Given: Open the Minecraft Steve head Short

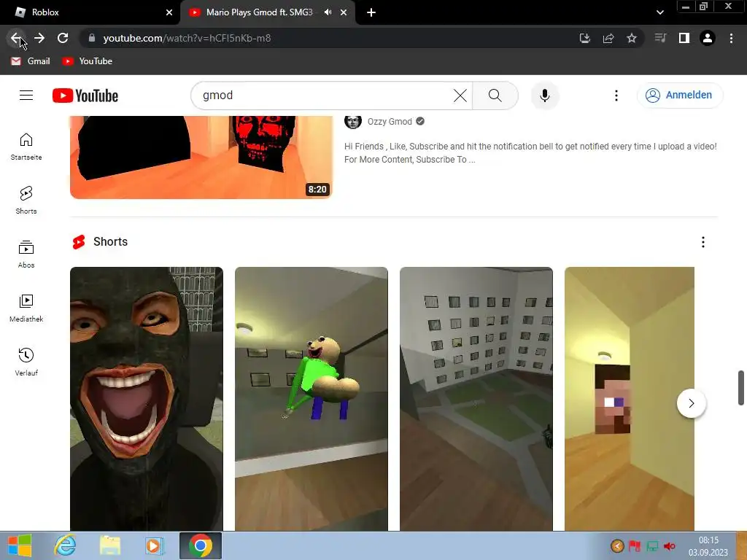Looking at the screenshot, I should (x=630, y=399).
